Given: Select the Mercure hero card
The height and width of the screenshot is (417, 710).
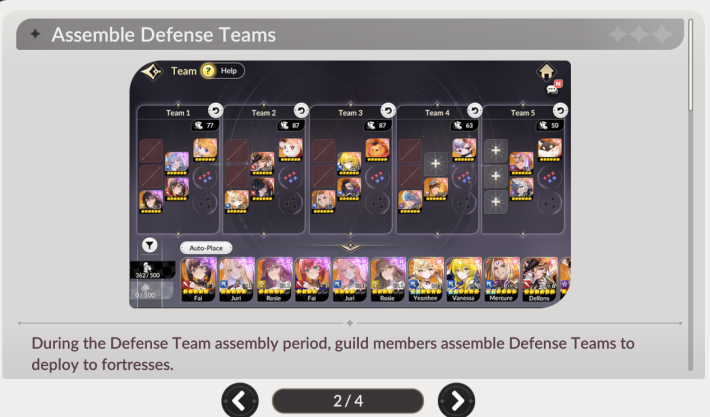Looking at the screenshot, I should 501,279.
